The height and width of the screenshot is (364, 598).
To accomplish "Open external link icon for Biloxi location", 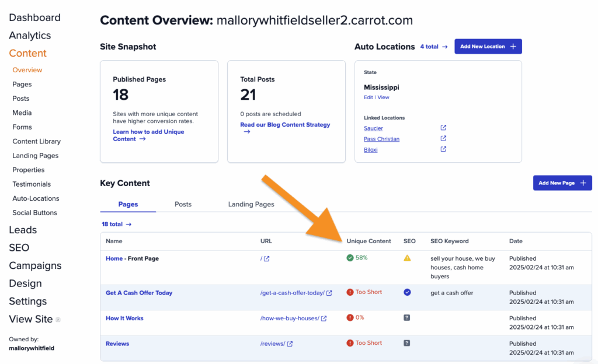I will 443,149.
